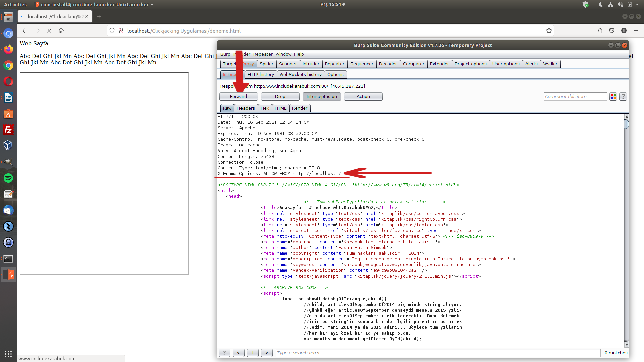Open the Activities overview

click(15, 5)
